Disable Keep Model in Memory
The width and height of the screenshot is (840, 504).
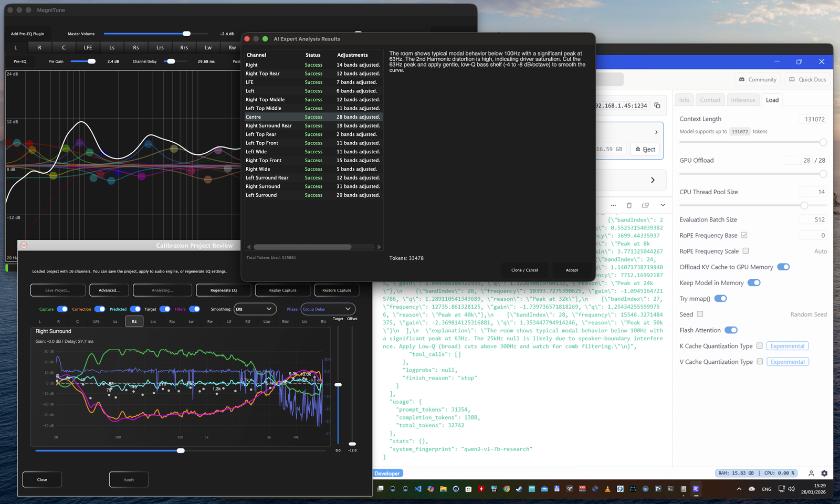(754, 282)
